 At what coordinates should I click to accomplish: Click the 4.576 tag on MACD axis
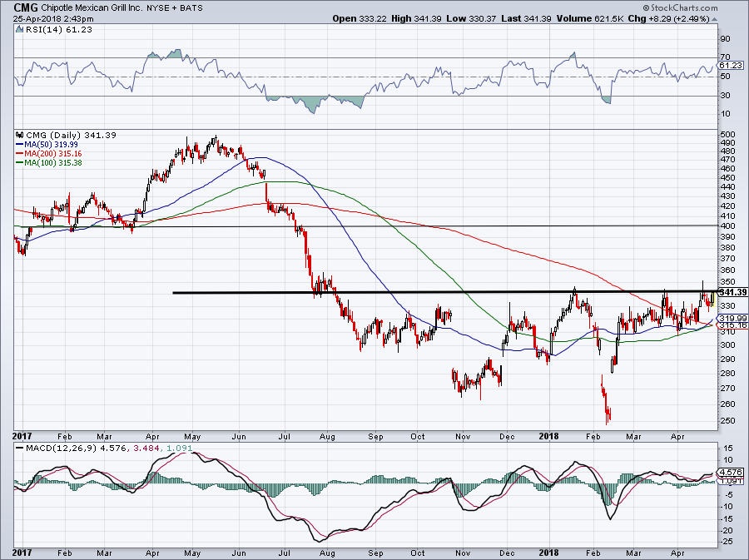(x=731, y=472)
